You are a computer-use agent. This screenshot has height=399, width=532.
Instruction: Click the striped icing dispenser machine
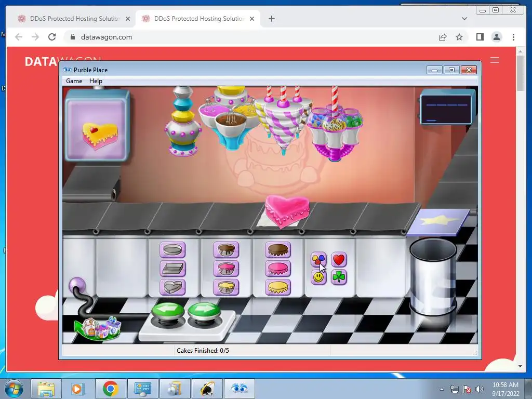(x=283, y=121)
